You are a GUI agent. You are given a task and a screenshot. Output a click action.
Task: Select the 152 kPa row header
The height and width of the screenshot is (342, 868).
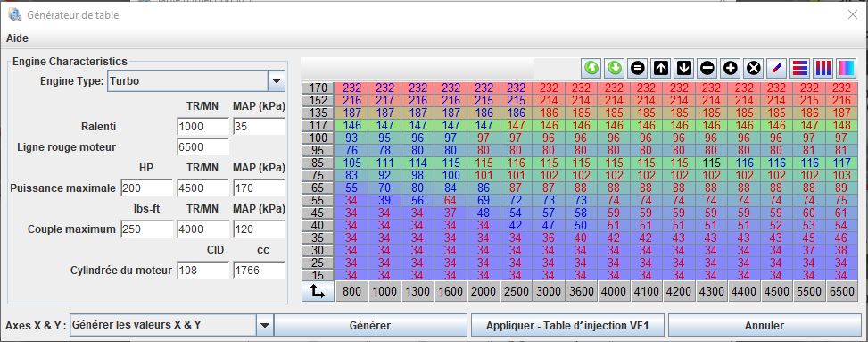point(318,100)
